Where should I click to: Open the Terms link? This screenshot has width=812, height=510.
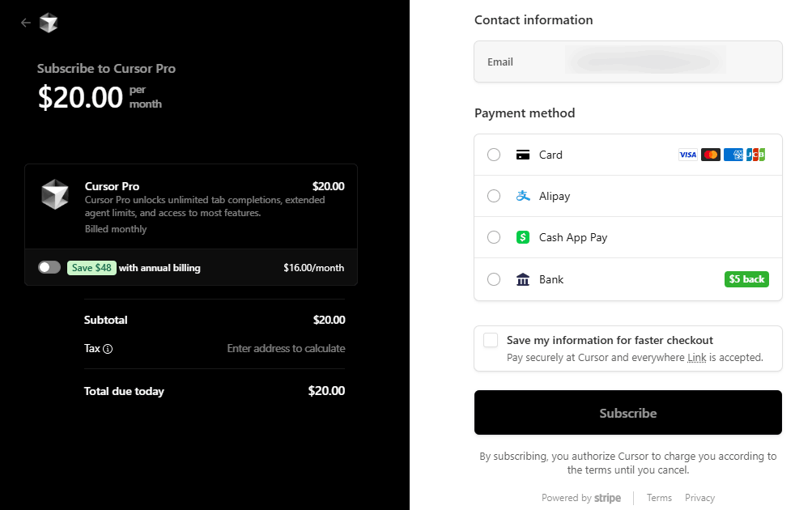659,498
